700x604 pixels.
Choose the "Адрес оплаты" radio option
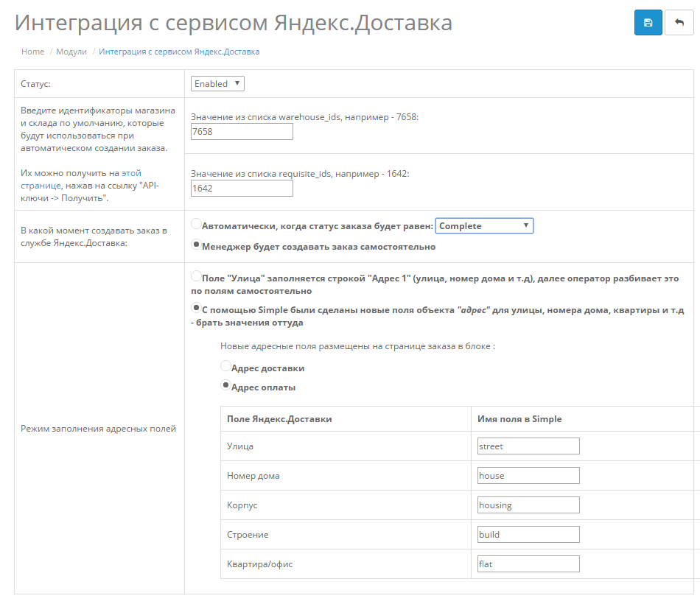tap(225, 384)
